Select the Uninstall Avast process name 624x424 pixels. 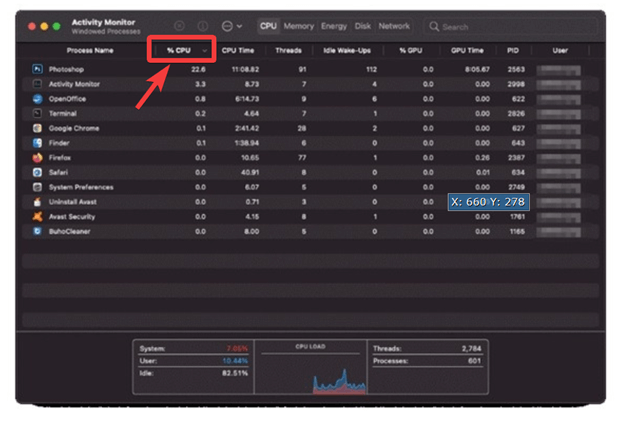(73, 202)
